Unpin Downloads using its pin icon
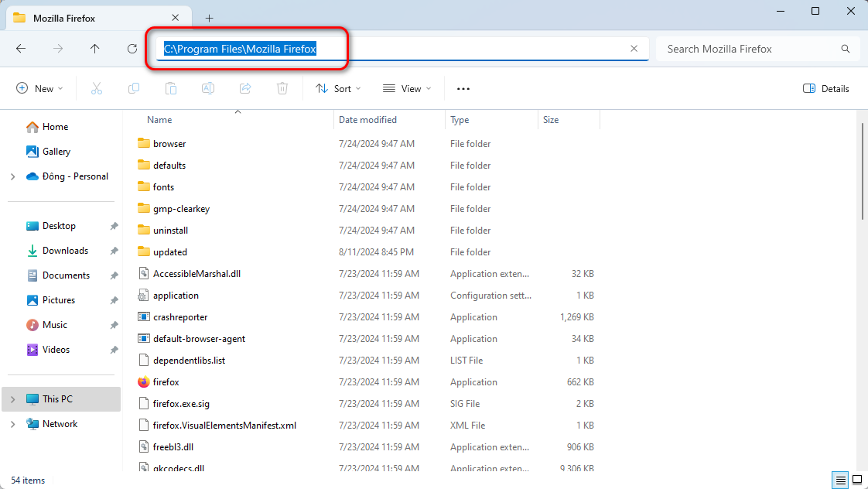The image size is (868, 489). (114, 251)
